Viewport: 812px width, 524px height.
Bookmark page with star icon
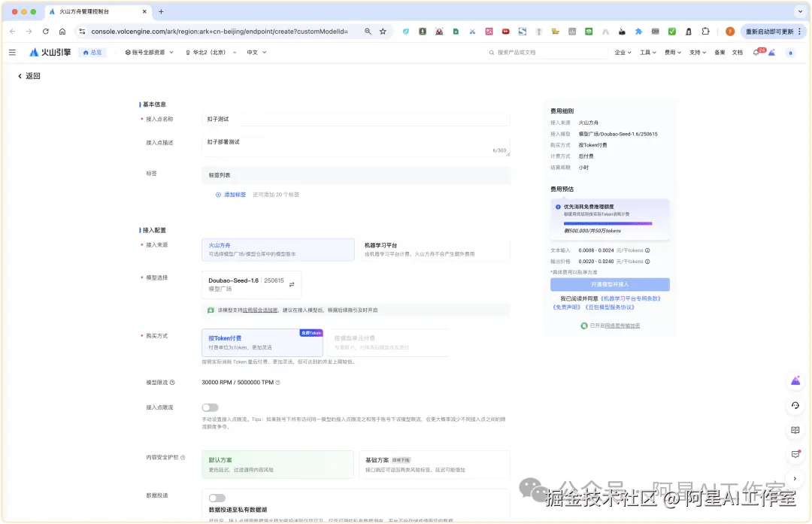(x=383, y=32)
